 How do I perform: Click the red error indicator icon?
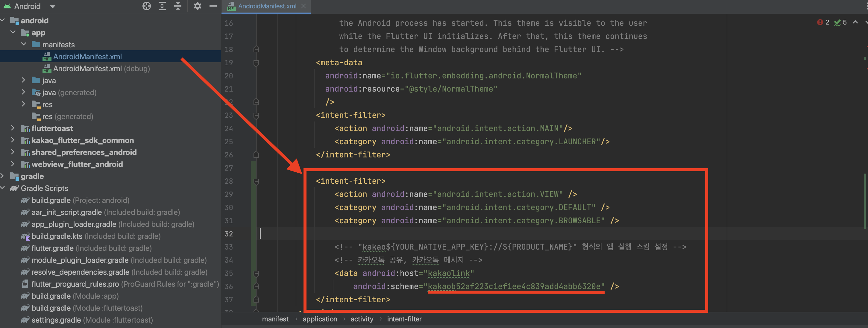point(820,22)
